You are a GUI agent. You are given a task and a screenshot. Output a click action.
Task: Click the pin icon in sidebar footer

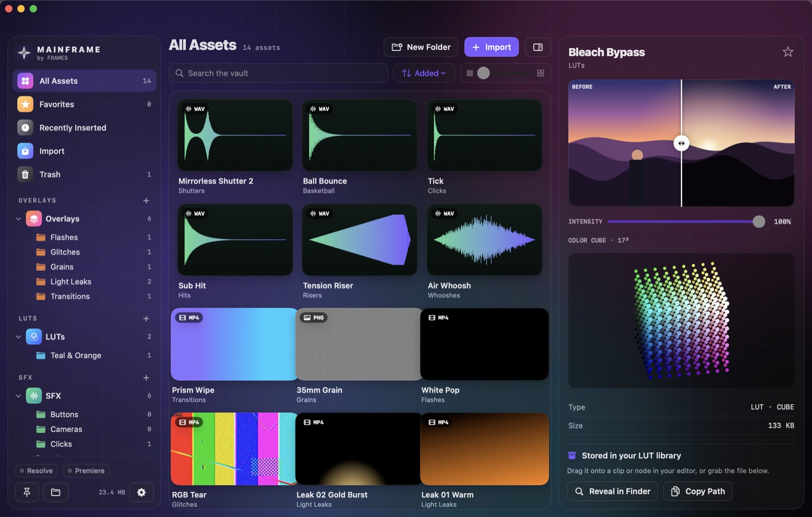(x=27, y=492)
